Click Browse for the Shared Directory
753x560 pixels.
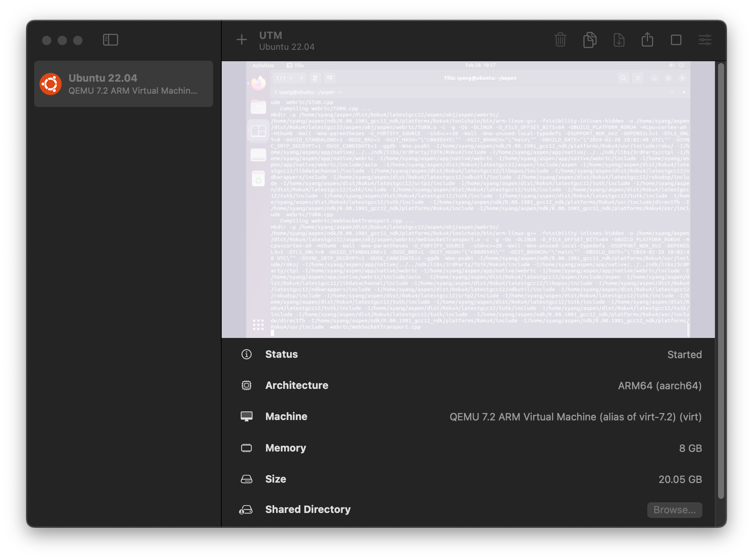(x=674, y=510)
